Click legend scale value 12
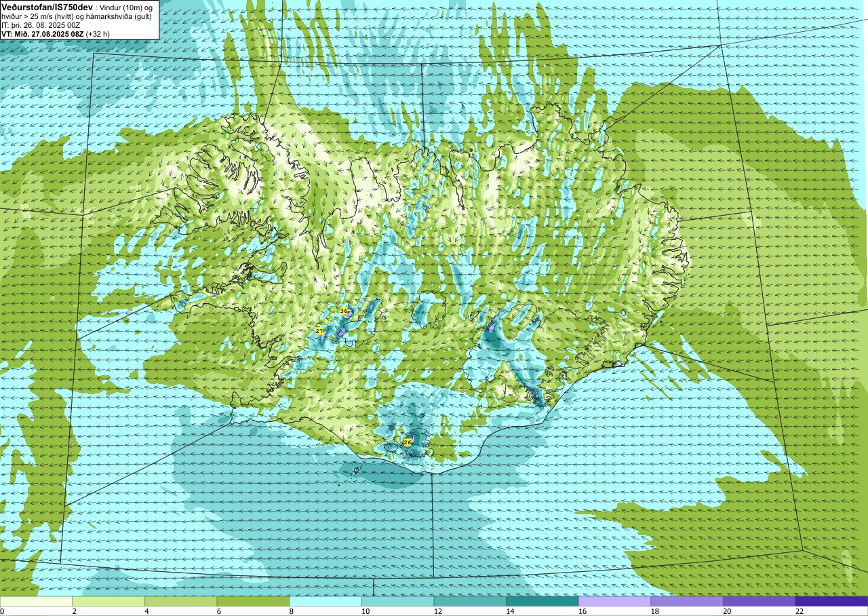This screenshot has height=616, width=868. [x=438, y=611]
